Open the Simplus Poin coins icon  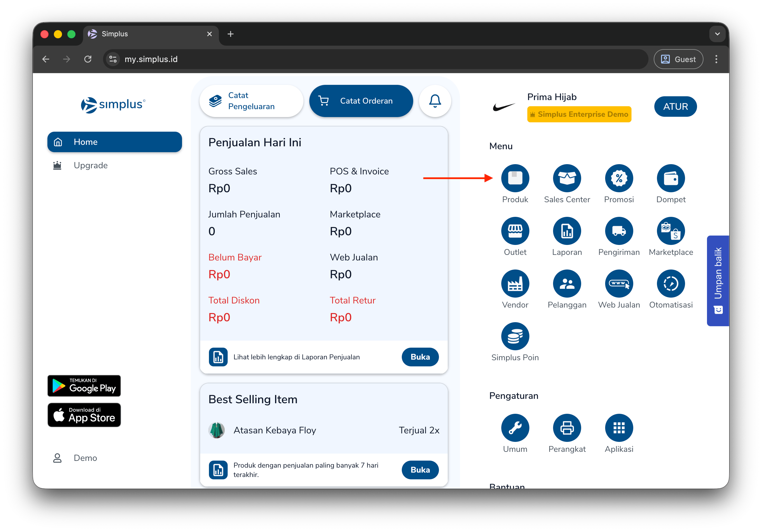[515, 337]
